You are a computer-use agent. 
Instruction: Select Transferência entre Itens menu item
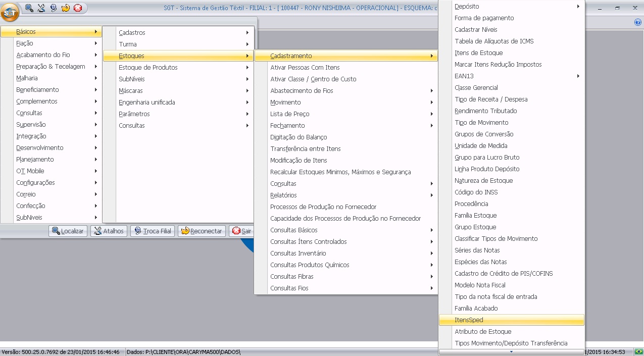[305, 149]
